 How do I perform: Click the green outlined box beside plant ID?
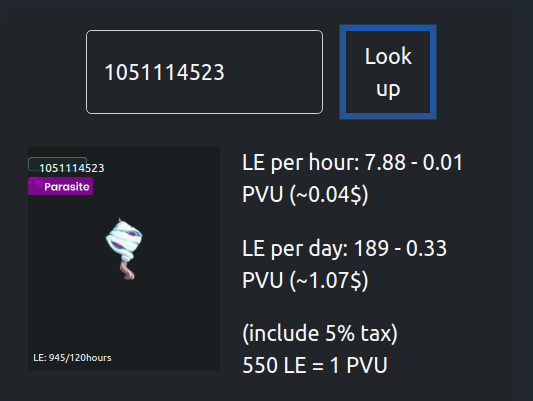point(57,164)
